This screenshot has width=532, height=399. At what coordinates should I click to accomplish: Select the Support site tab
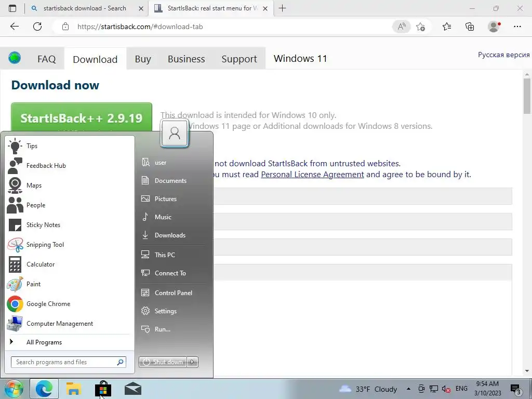(x=239, y=59)
